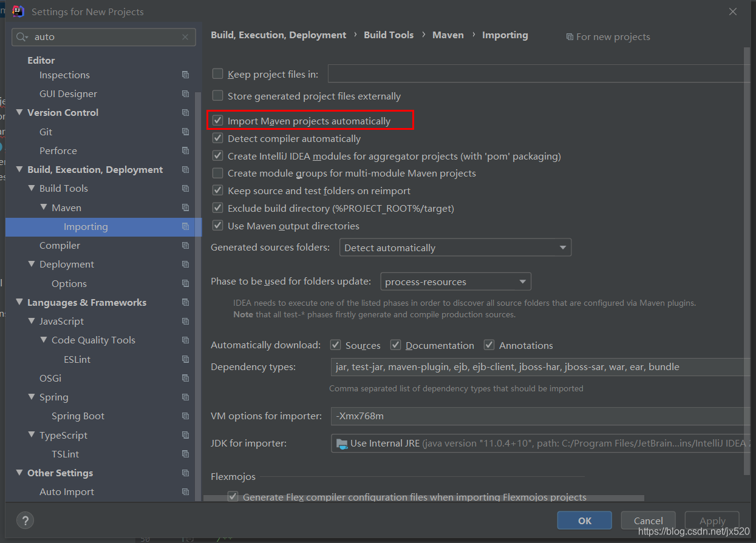Open the ESLint settings page

(77, 360)
